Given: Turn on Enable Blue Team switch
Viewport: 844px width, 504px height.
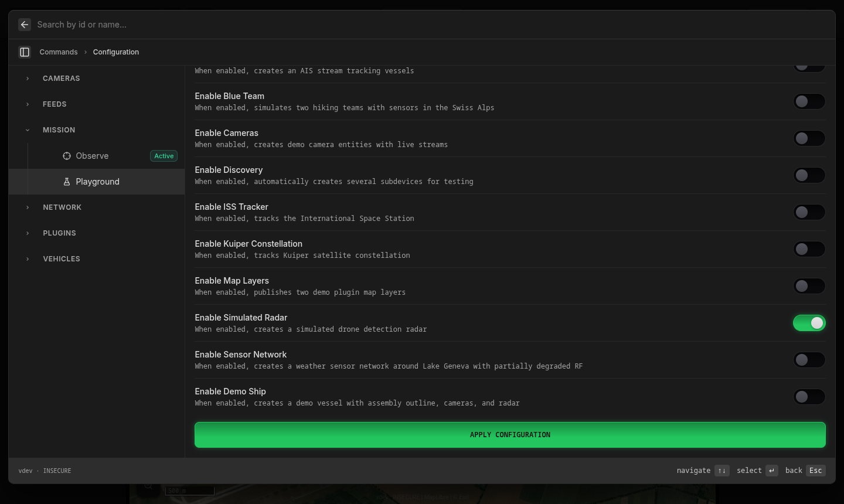Looking at the screenshot, I should click(x=809, y=101).
